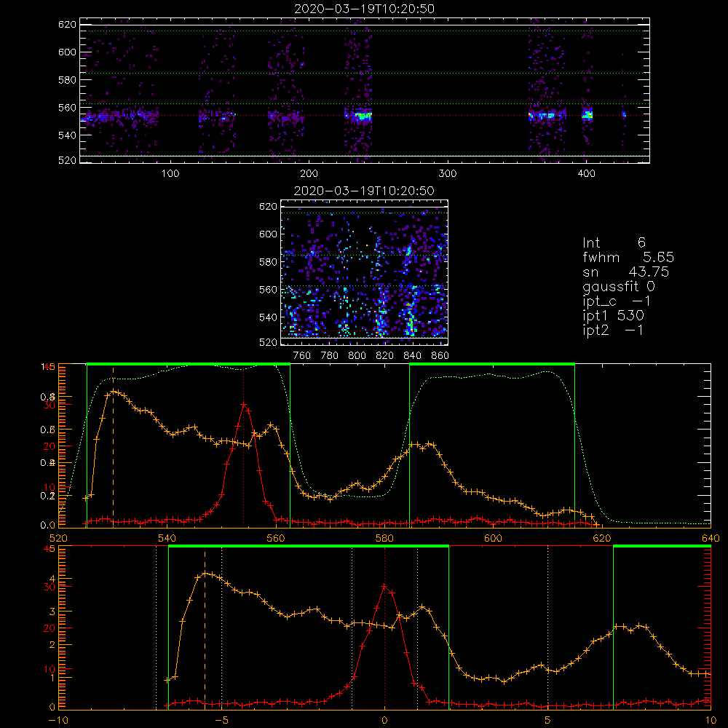
Task: Click the orange curve's highest peak in the bottom plot
Action: (206, 574)
